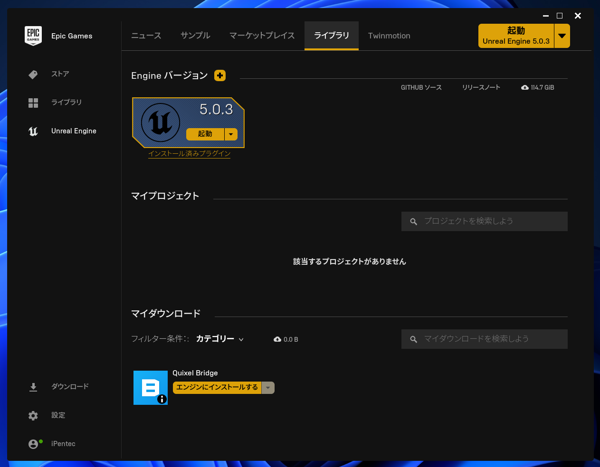Open the ダウンロード sidebar section
The width and height of the screenshot is (600, 467).
70,387
